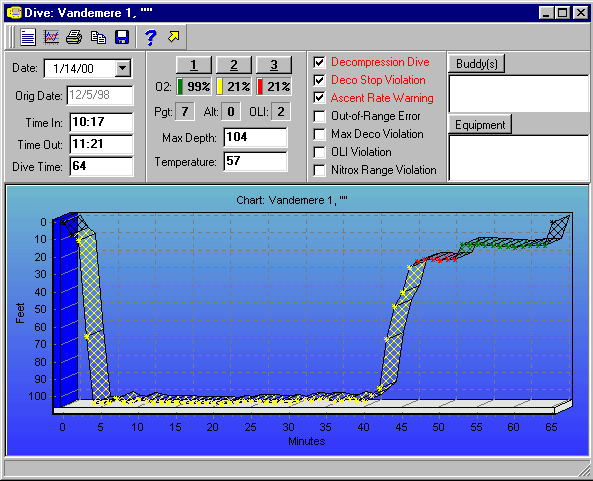Check the Nitrox Range Violation box
The image size is (593, 481).
(320, 170)
